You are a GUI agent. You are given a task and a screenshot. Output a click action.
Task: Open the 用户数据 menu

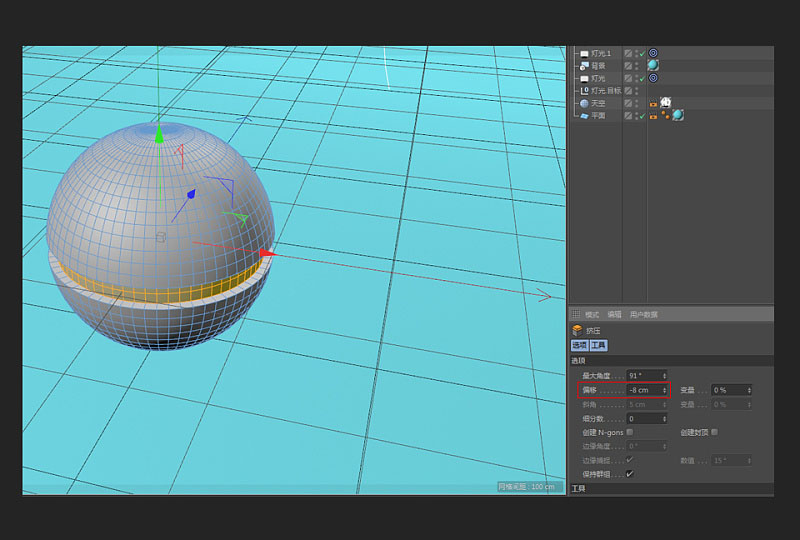[643, 314]
